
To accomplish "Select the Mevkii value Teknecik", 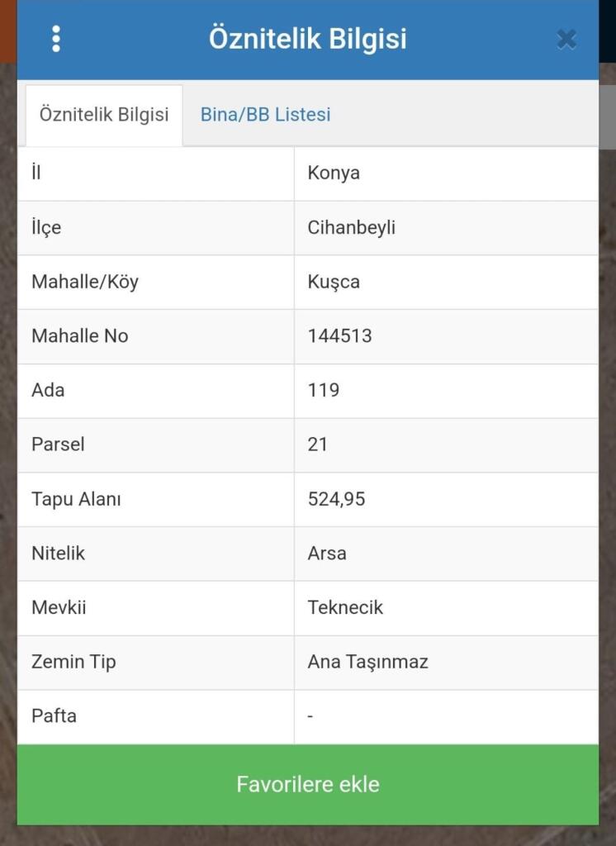I will [345, 608].
